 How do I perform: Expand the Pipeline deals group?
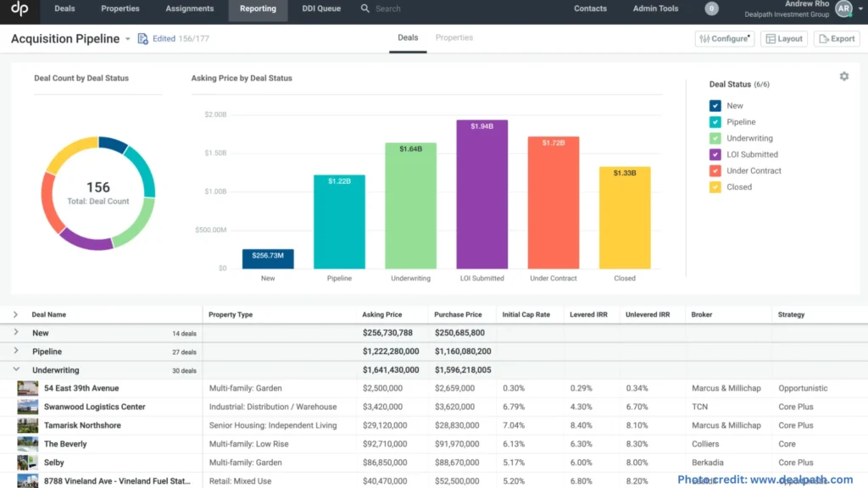pyautogui.click(x=15, y=352)
